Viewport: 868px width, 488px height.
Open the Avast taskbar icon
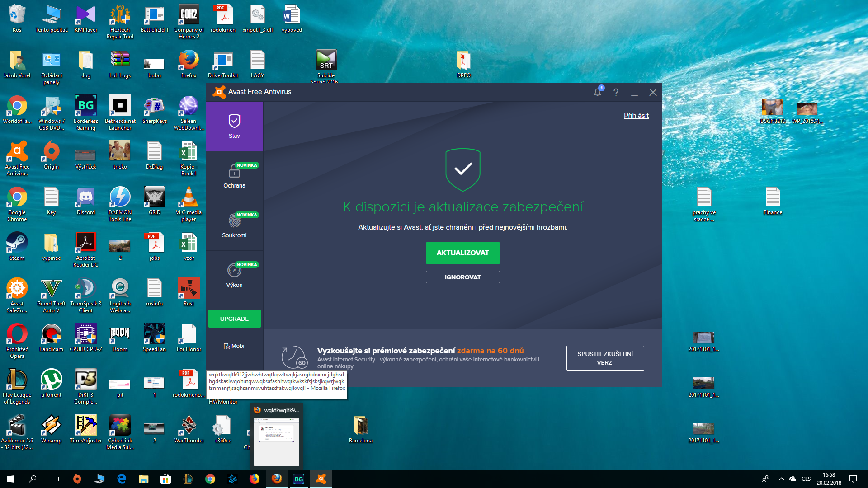point(321,479)
